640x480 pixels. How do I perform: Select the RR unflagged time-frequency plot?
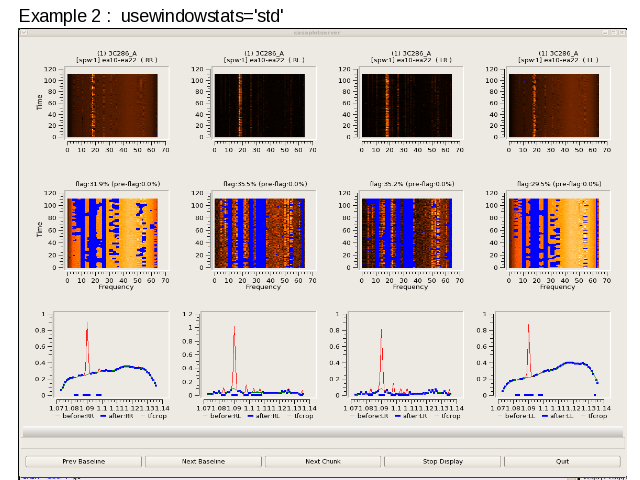point(112,105)
